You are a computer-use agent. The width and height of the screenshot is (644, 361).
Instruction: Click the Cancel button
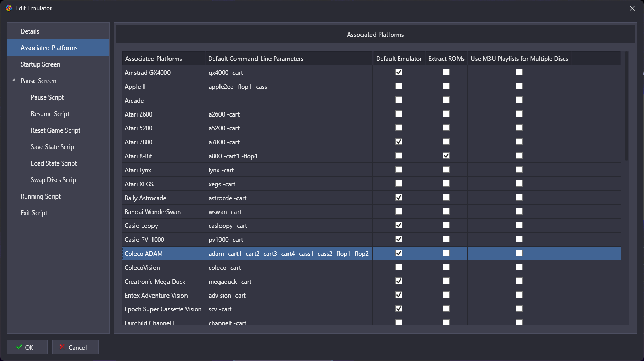click(75, 347)
